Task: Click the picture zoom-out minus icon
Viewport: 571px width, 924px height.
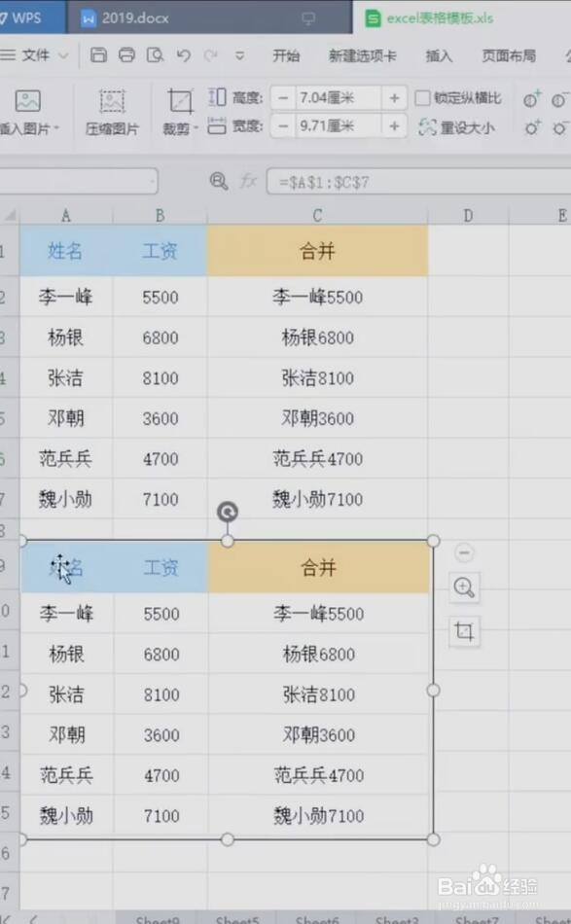Action: click(464, 552)
